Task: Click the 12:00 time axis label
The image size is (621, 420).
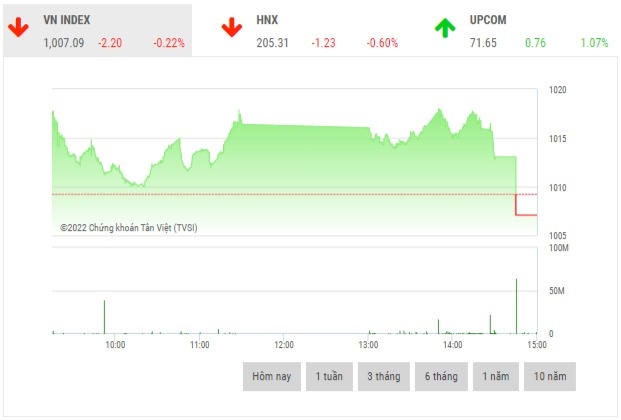Action: pos(284,345)
